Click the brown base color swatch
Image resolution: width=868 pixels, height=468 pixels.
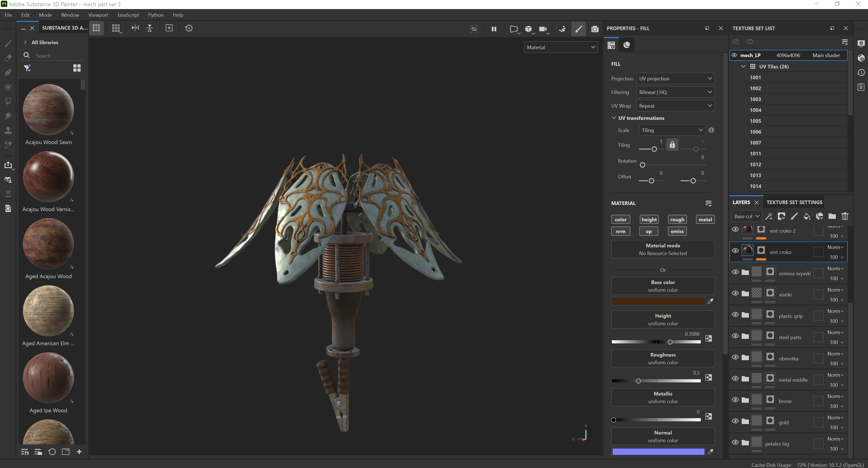point(658,301)
